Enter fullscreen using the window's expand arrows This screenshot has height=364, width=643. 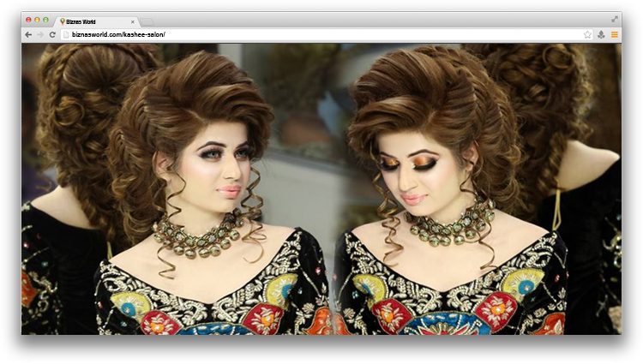click(x=615, y=19)
